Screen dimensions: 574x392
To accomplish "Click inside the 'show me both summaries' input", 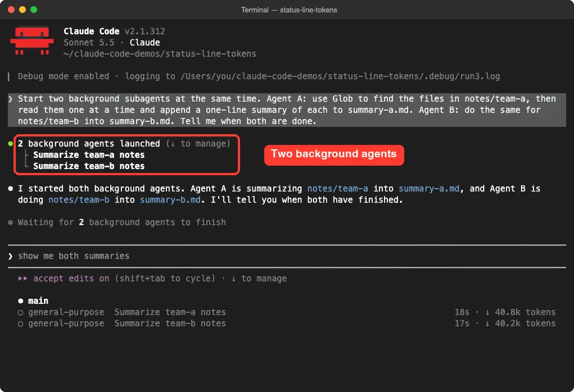I will point(287,256).
